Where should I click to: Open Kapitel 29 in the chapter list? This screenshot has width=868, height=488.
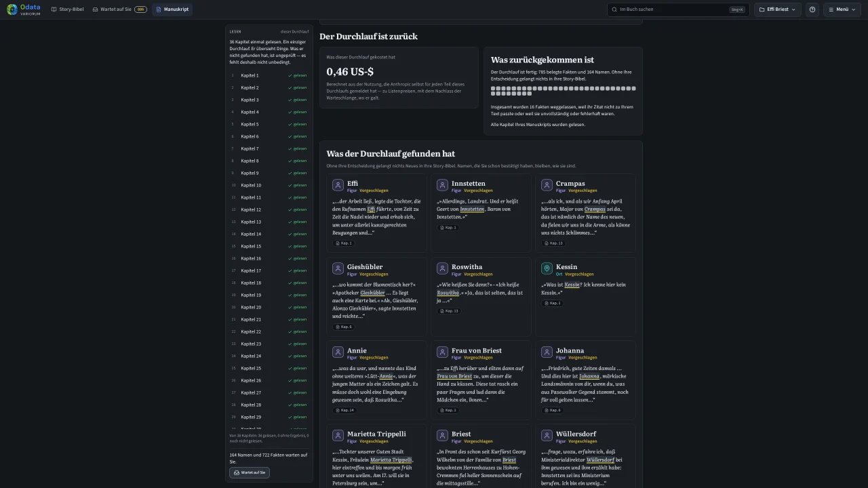[269, 417]
